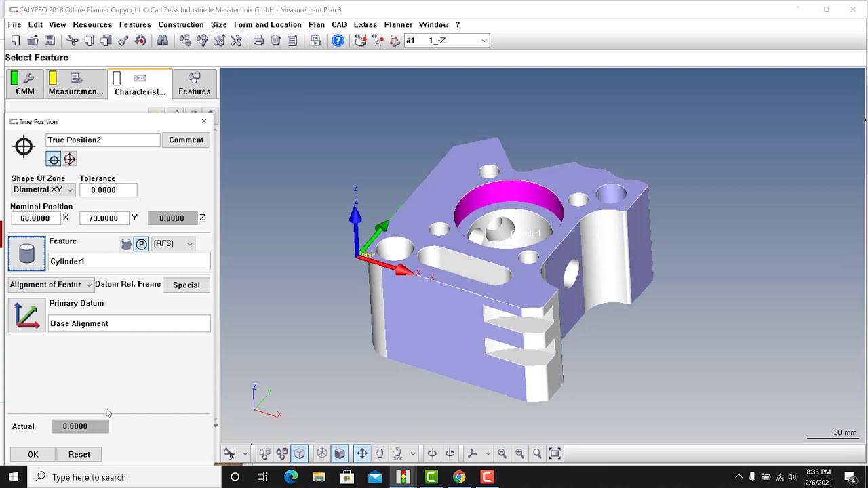This screenshot has height=488, width=868.
Task: Print using the printer toolbar icon
Action: click(258, 41)
